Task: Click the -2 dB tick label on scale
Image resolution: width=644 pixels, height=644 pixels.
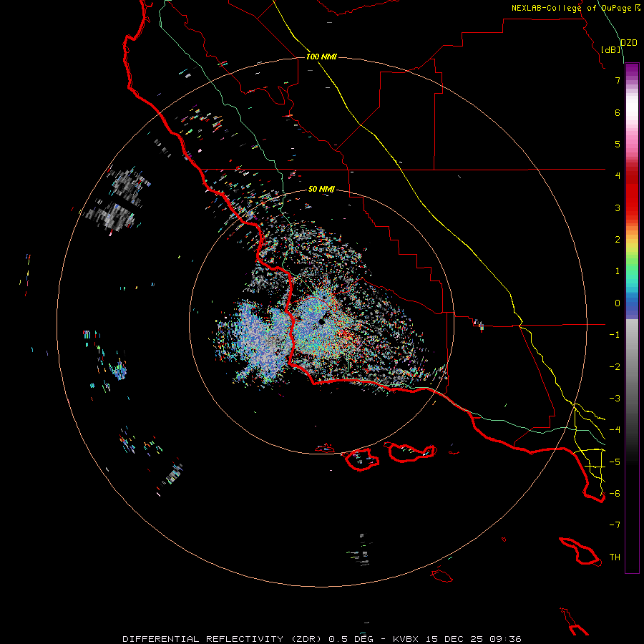Action: [x=615, y=367]
